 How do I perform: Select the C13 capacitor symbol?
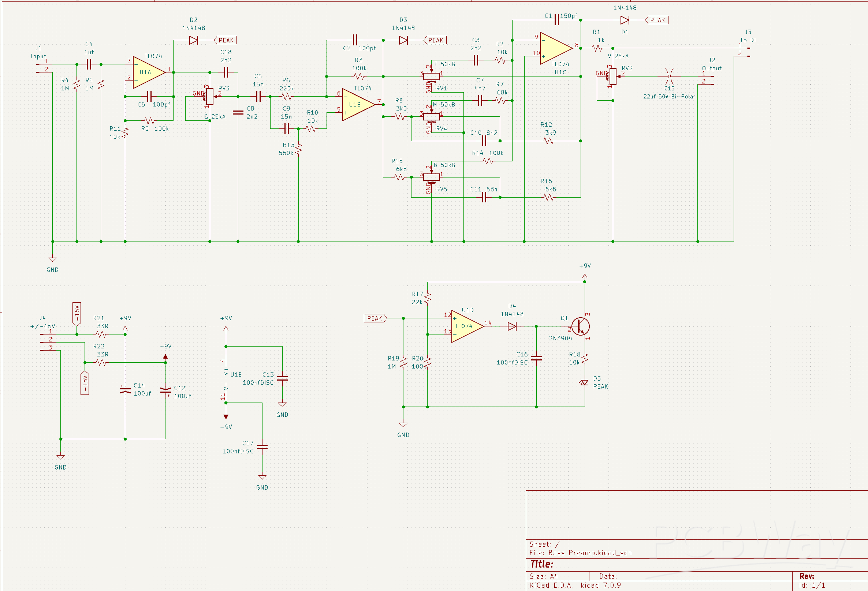(x=282, y=378)
